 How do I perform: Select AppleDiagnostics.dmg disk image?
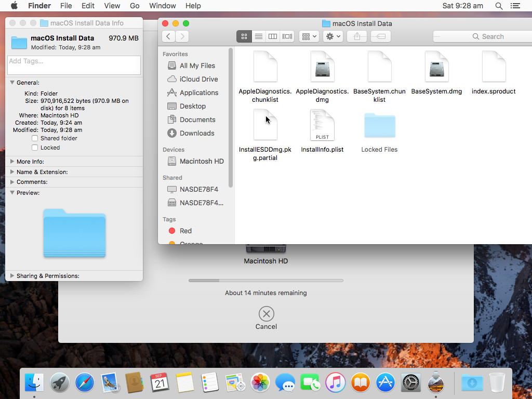pyautogui.click(x=322, y=77)
